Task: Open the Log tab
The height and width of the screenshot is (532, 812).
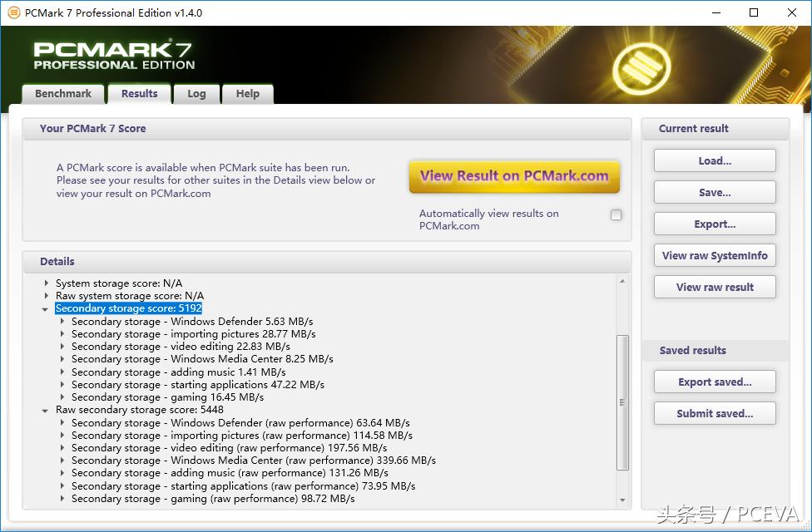Action: 196,94
